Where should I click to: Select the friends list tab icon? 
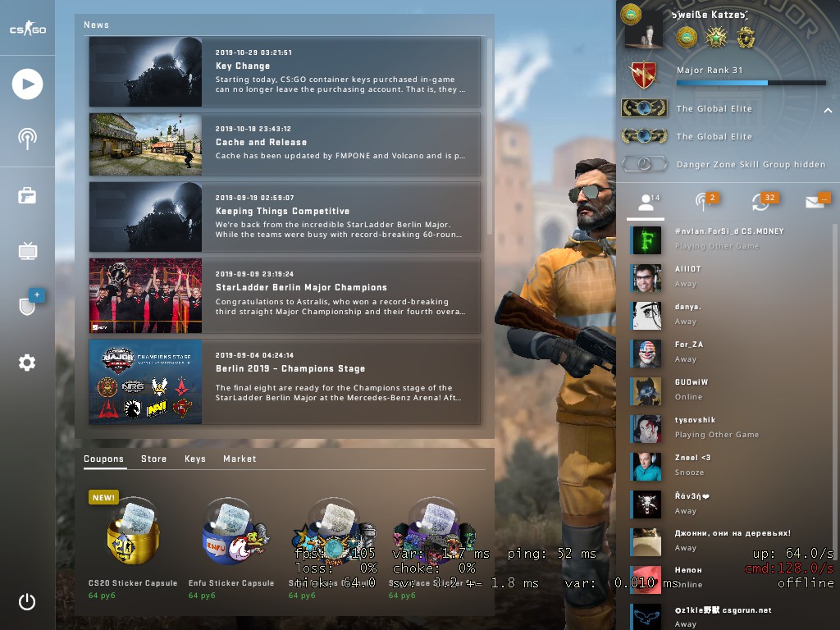pyautogui.click(x=646, y=203)
